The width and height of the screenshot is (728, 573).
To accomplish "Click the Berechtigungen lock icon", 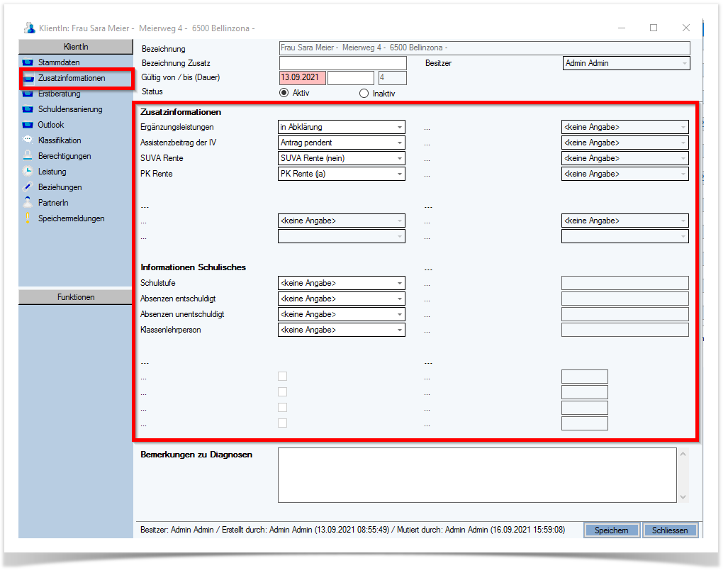I will coord(28,156).
